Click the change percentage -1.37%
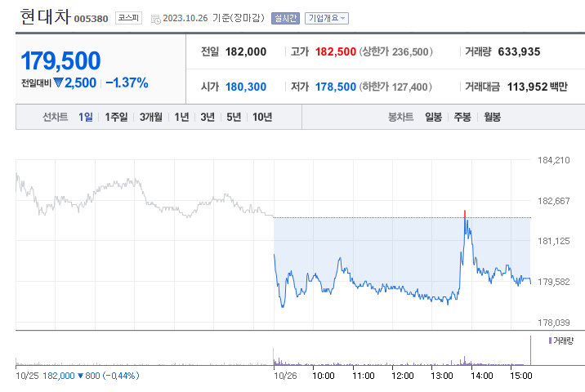585x392 pixels. (127, 82)
